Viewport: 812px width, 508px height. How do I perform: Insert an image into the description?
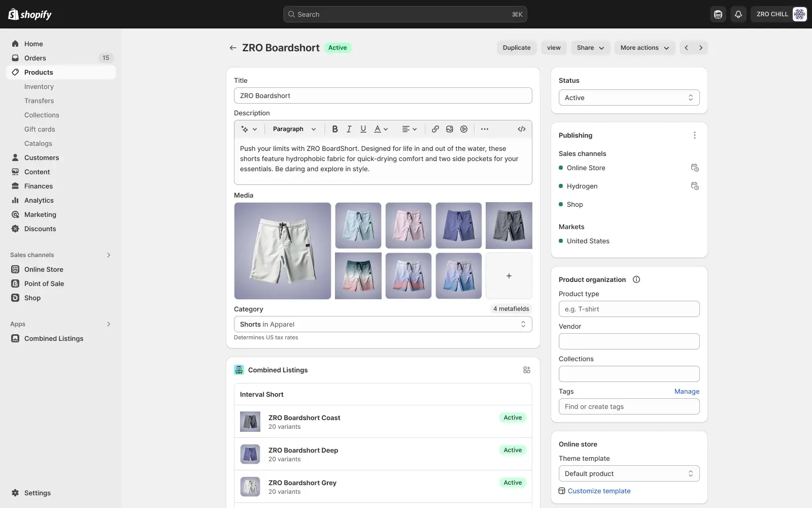coord(449,129)
